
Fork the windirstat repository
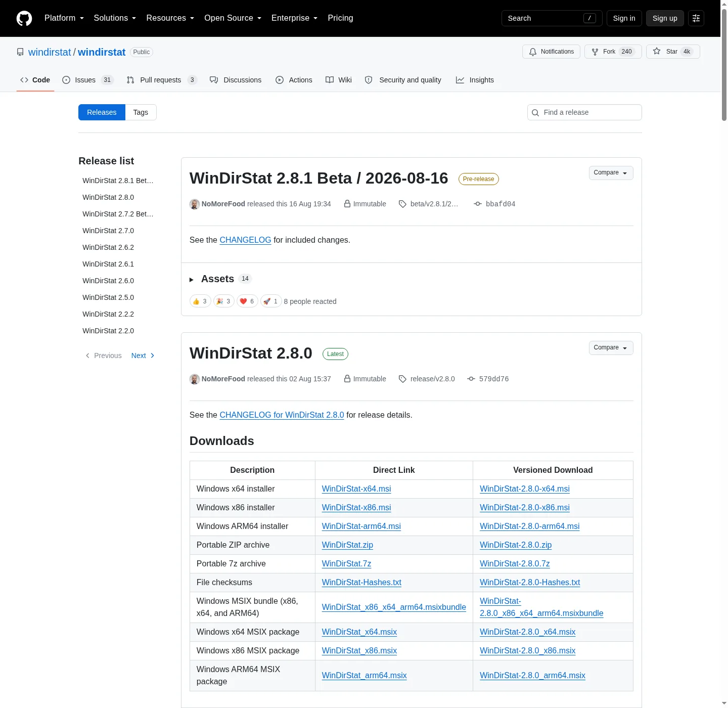coord(613,52)
